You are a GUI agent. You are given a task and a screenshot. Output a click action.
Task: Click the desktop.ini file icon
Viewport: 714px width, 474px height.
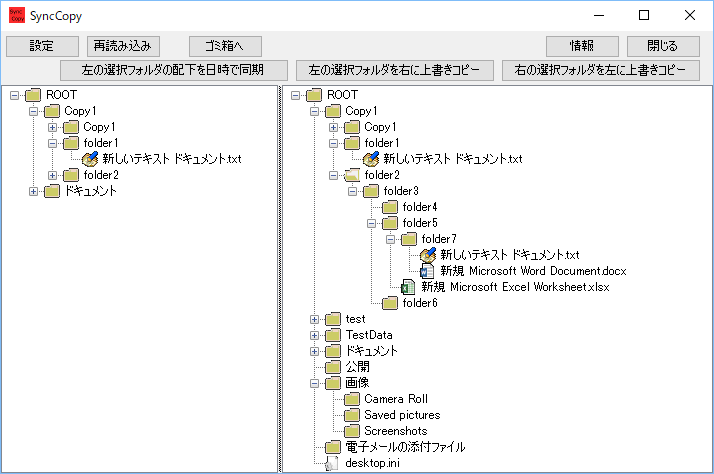(332, 463)
